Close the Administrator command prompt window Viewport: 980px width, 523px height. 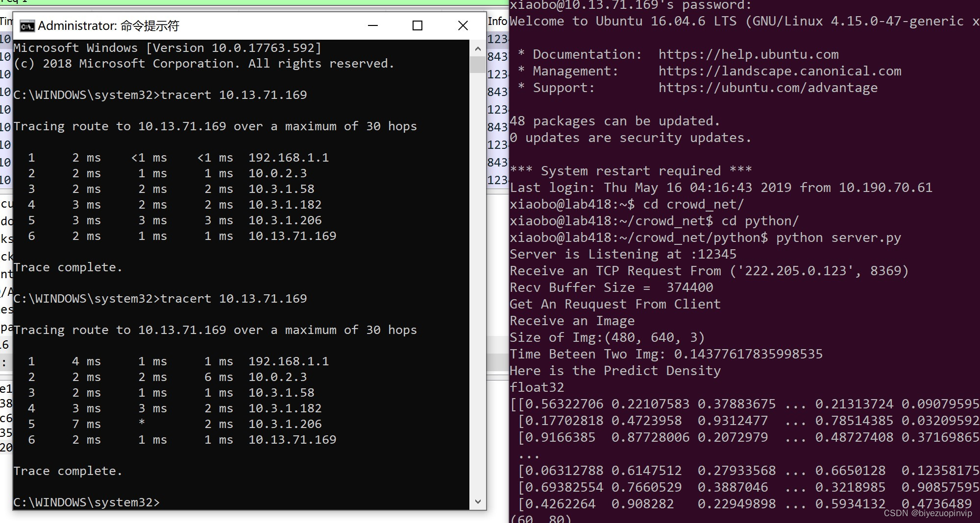(463, 25)
